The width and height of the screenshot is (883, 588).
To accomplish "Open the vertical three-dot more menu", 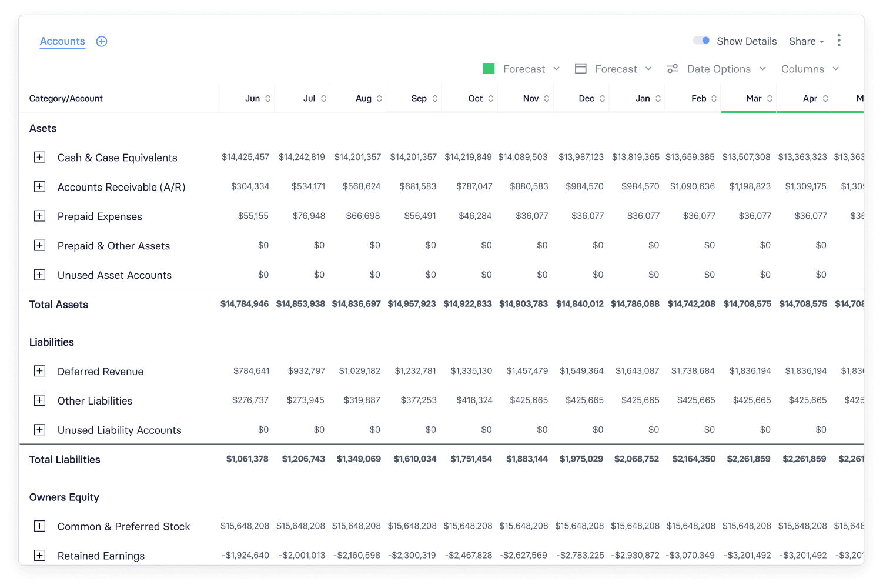I will pyautogui.click(x=839, y=41).
